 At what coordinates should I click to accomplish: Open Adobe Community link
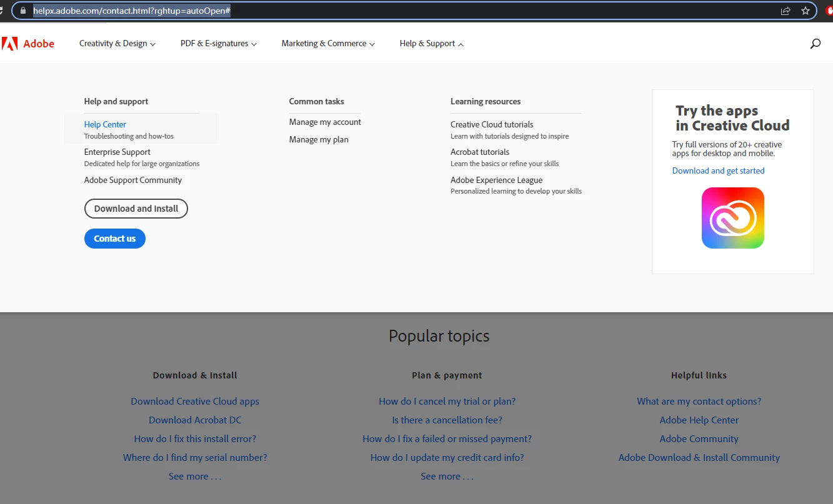pos(699,439)
